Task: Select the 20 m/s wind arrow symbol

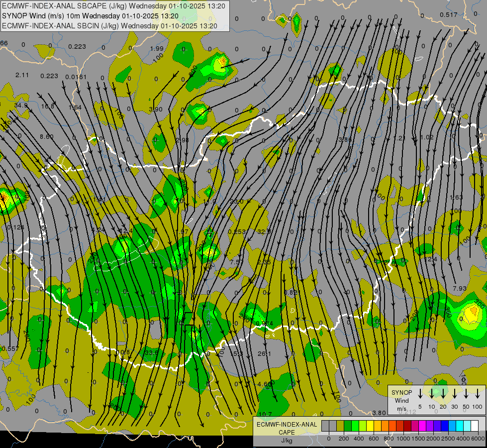Action: click(443, 394)
